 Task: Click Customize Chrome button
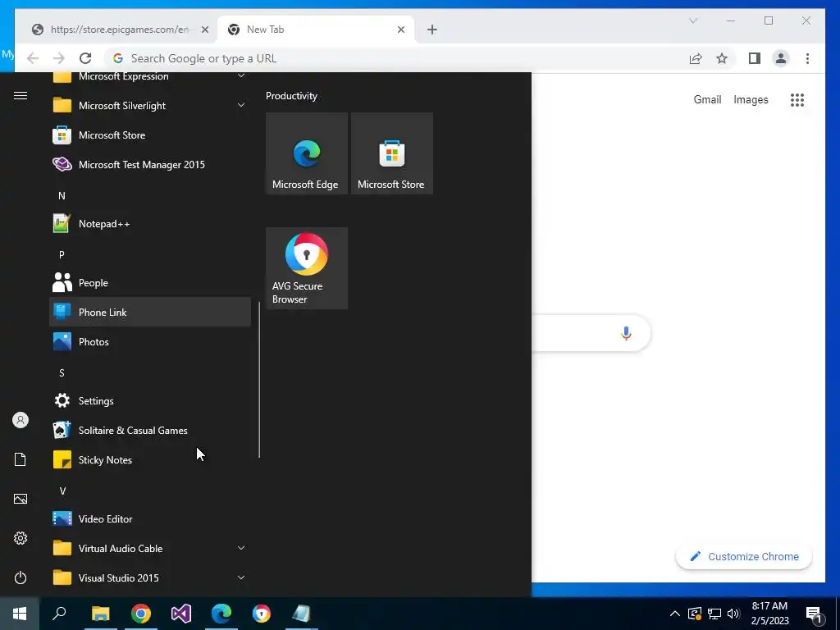[743, 557]
